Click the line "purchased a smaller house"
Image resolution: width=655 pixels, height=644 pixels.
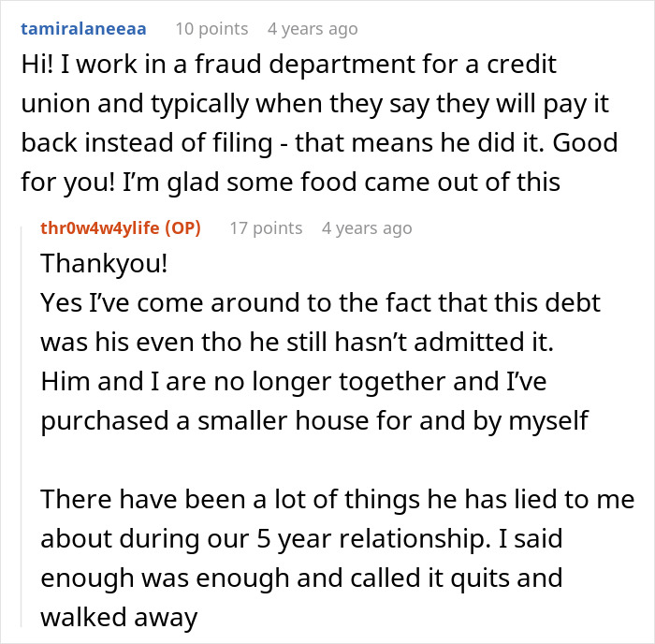pos(314,420)
